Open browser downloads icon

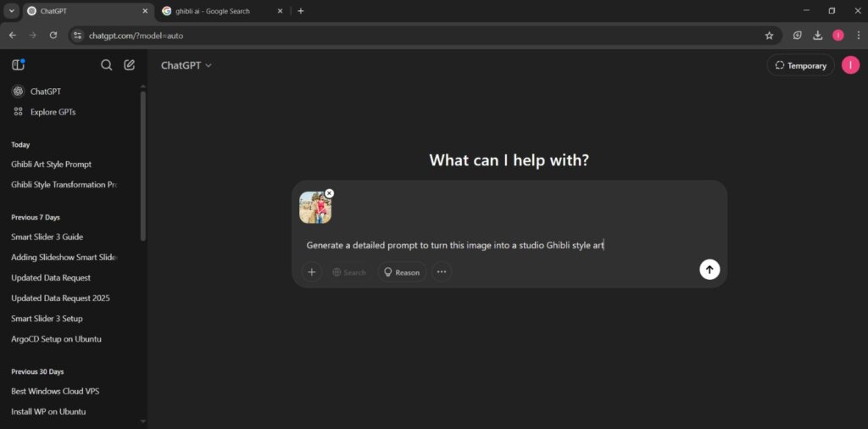tap(818, 36)
